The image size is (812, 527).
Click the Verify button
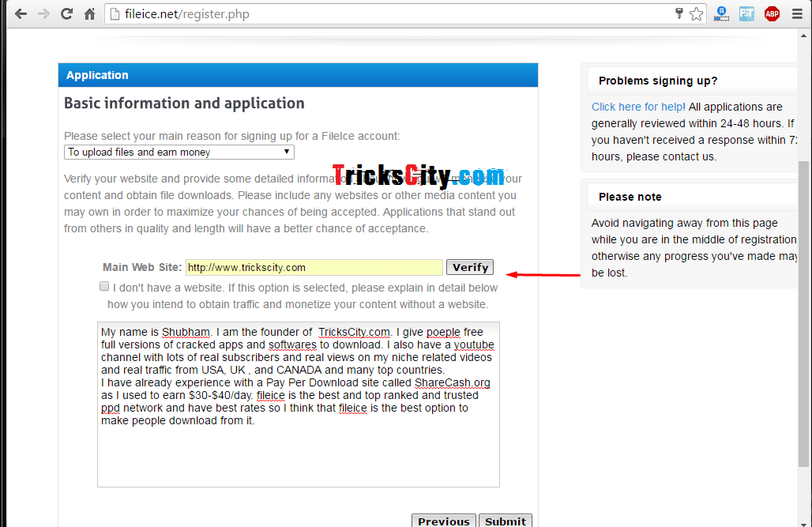[x=470, y=267]
